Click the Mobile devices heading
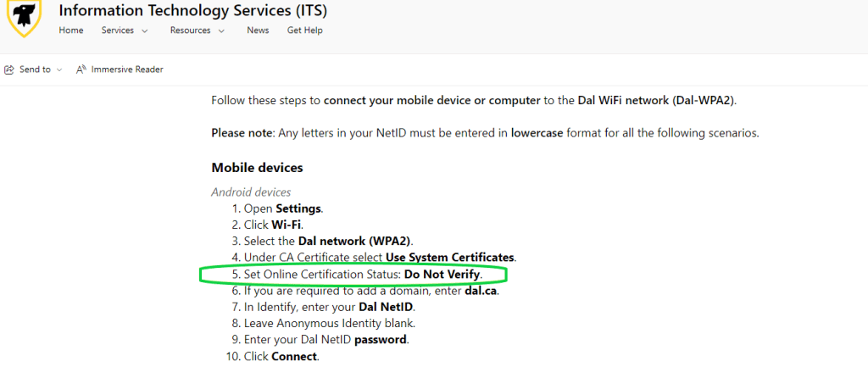 pyautogui.click(x=257, y=168)
